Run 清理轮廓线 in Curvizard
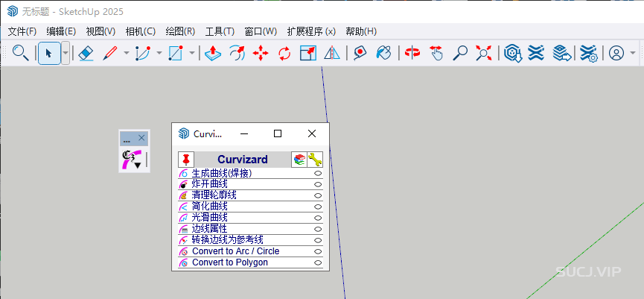Viewport: 644px width, 299px height. click(214, 196)
